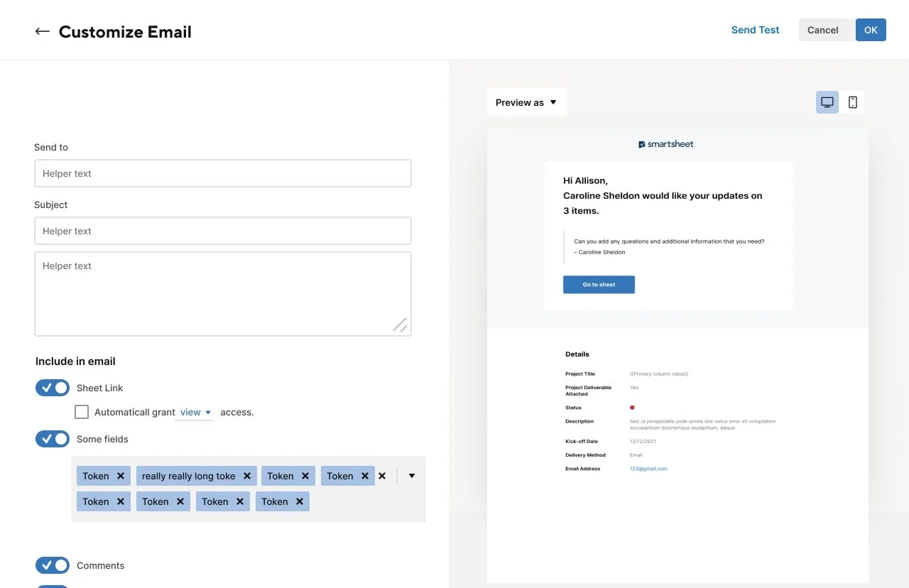The width and height of the screenshot is (909, 588).
Task: Click the smartsheet logo in email preview
Action: (666, 144)
